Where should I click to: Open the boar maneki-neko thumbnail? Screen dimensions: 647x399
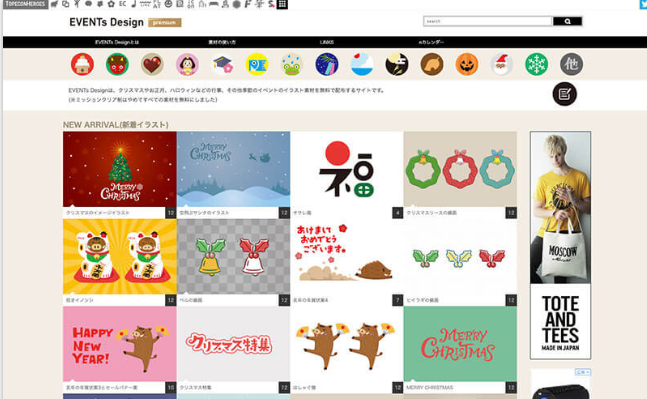[120, 257]
